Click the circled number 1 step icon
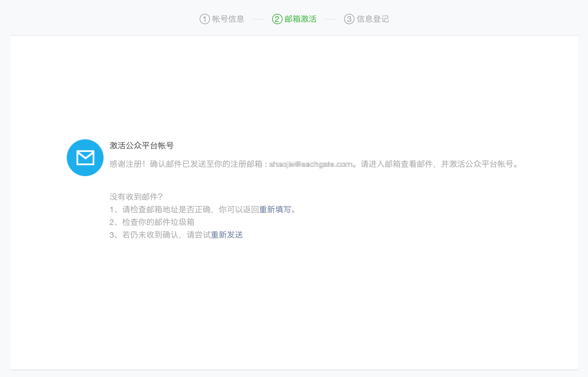The height and width of the screenshot is (377, 588). pyautogui.click(x=205, y=19)
